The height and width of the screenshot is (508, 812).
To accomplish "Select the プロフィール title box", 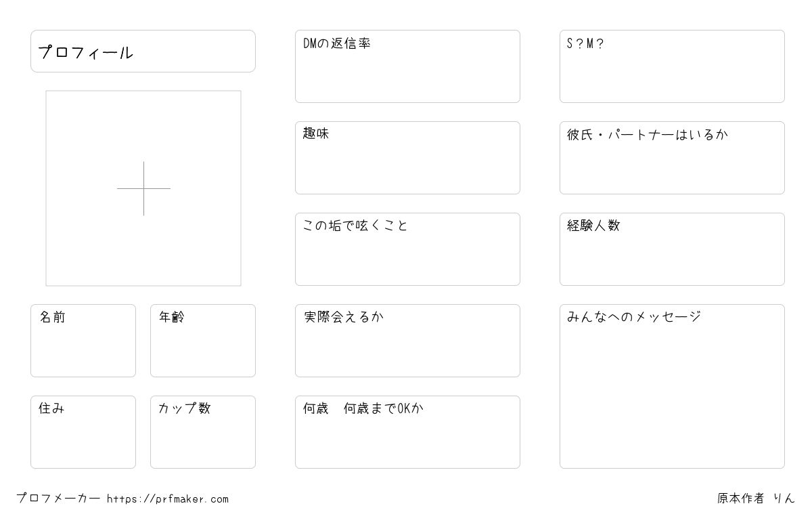I will 143,51.
